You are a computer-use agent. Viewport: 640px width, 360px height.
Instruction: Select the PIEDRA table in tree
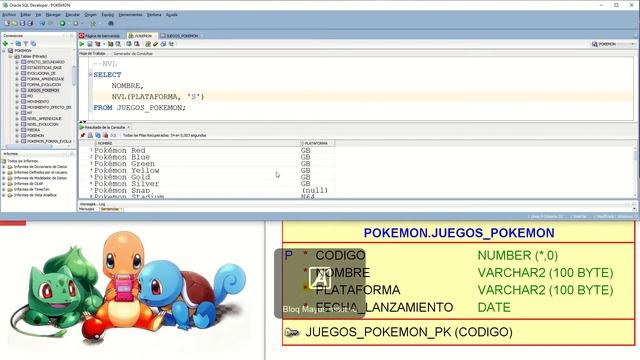coord(33,130)
